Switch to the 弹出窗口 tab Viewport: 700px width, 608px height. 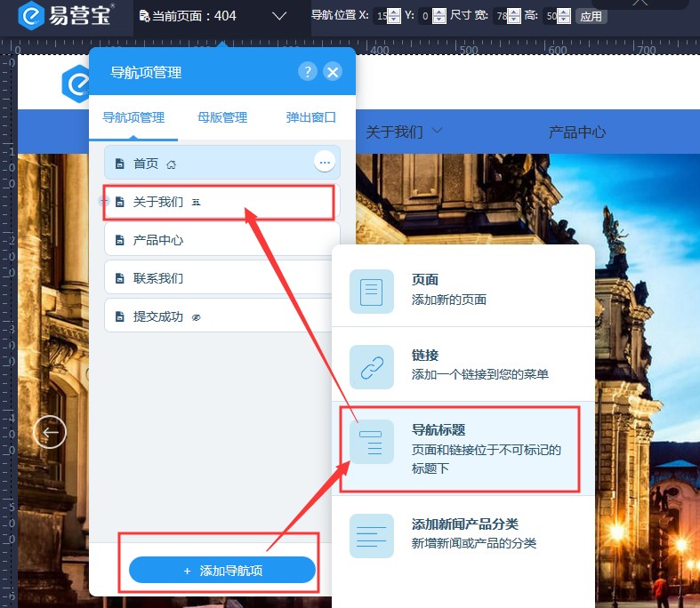point(311,117)
